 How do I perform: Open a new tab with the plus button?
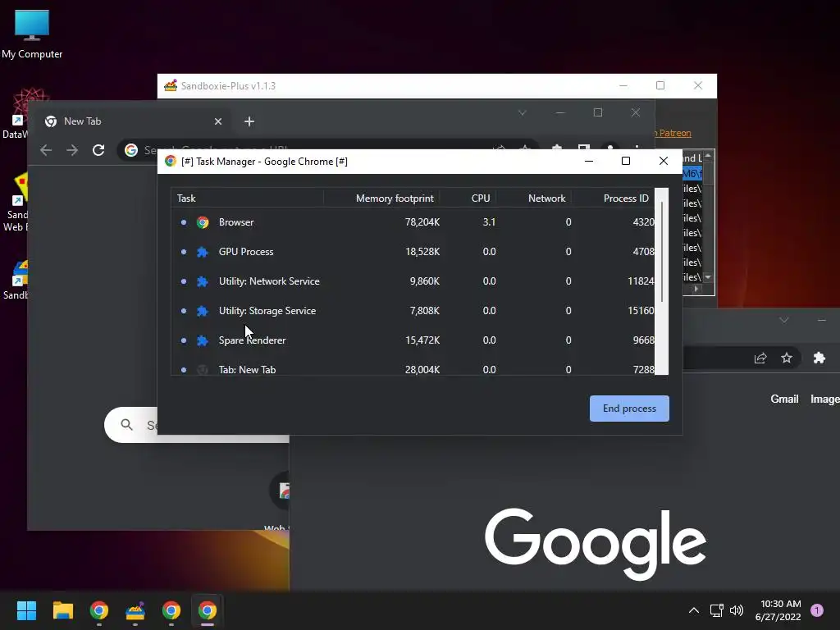(249, 121)
